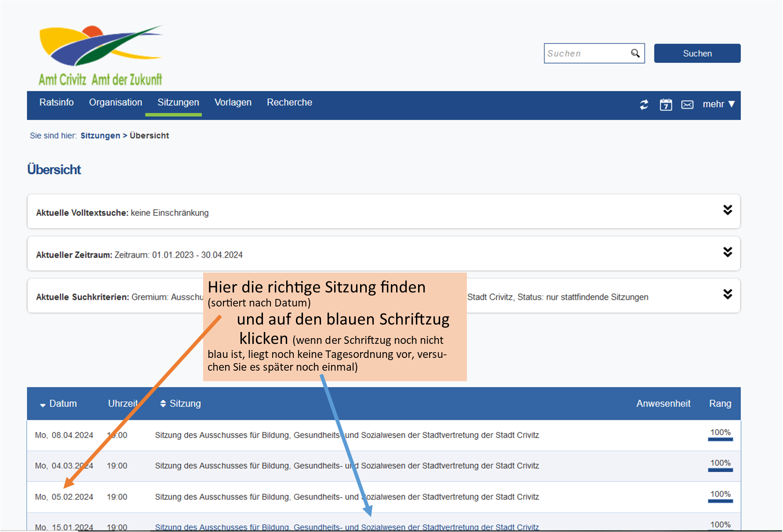783x532 pixels.
Task: Click the magnifier icon in search field
Action: point(635,53)
